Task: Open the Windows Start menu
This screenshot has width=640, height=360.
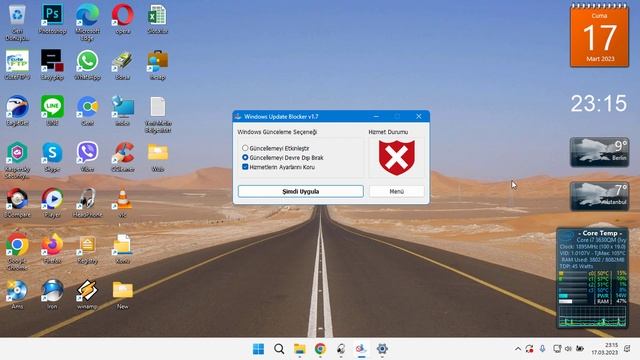Action: (x=258, y=349)
